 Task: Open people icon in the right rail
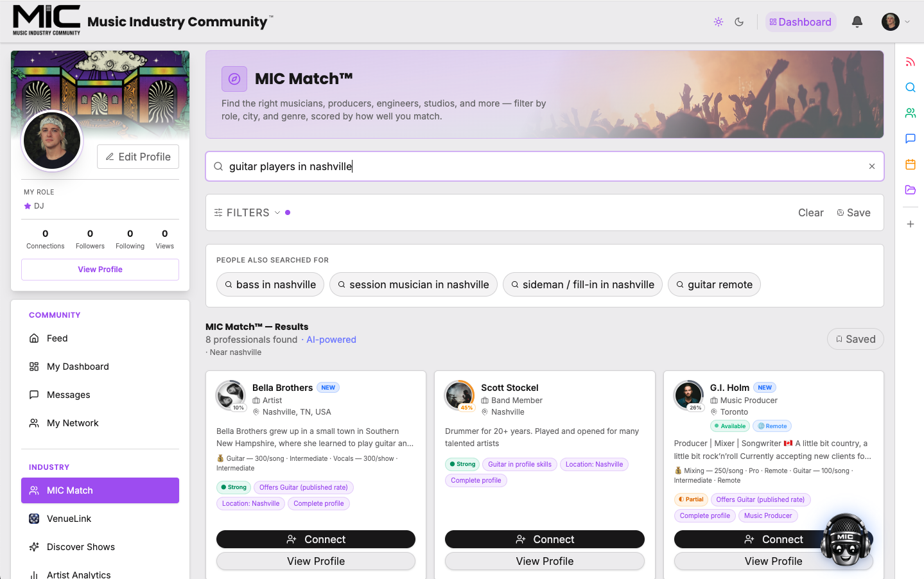(x=911, y=113)
